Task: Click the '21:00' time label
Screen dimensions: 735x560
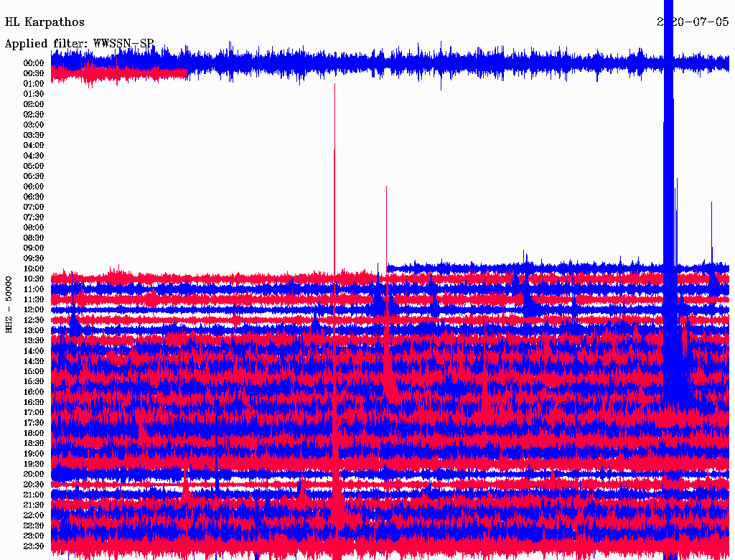Action: click(x=34, y=495)
